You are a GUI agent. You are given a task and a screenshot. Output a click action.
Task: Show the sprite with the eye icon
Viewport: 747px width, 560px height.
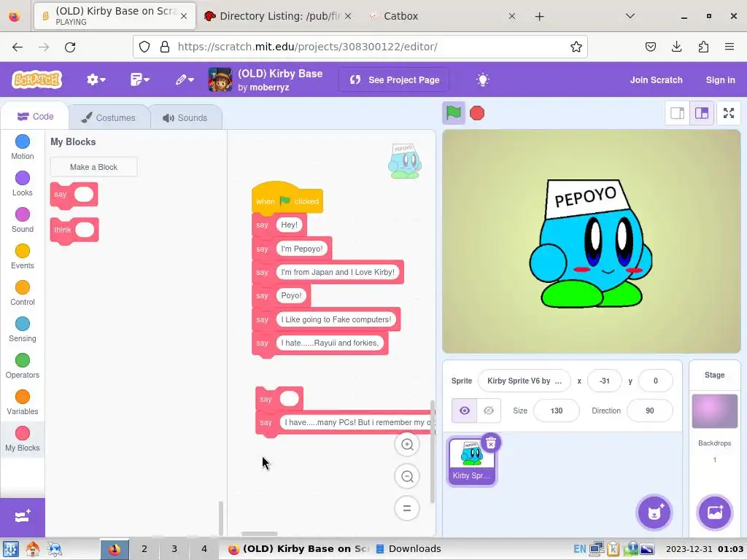[464, 411]
